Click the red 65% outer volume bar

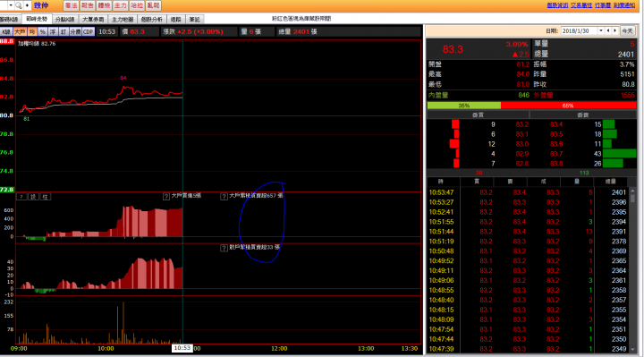tap(569, 106)
